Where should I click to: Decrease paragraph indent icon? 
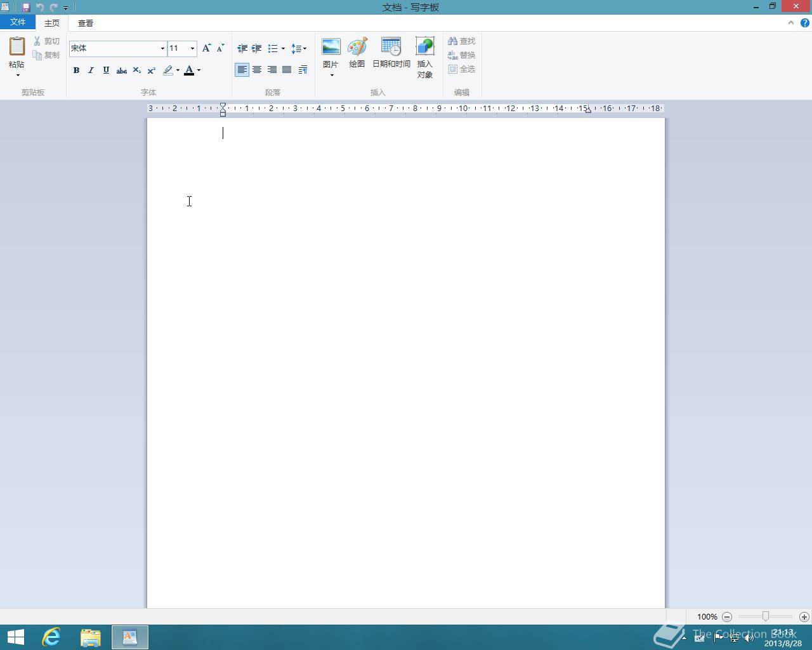click(242, 48)
